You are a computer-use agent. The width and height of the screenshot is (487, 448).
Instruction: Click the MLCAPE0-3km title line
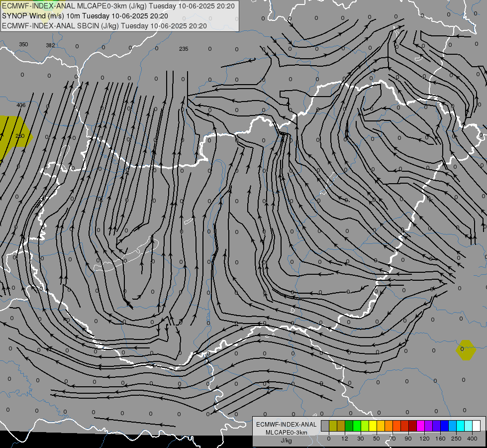(118, 6)
